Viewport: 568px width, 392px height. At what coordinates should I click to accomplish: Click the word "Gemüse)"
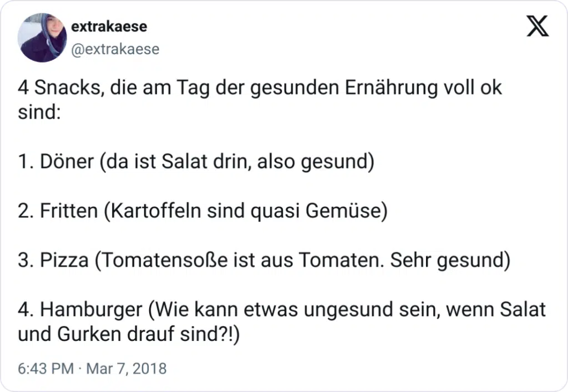pos(347,211)
